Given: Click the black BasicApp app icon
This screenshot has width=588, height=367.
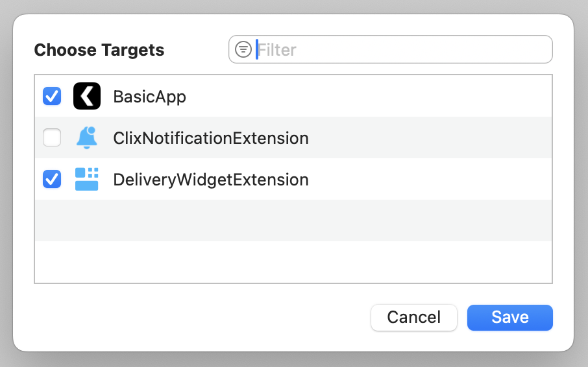Looking at the screenshot, I should [87, 96].
